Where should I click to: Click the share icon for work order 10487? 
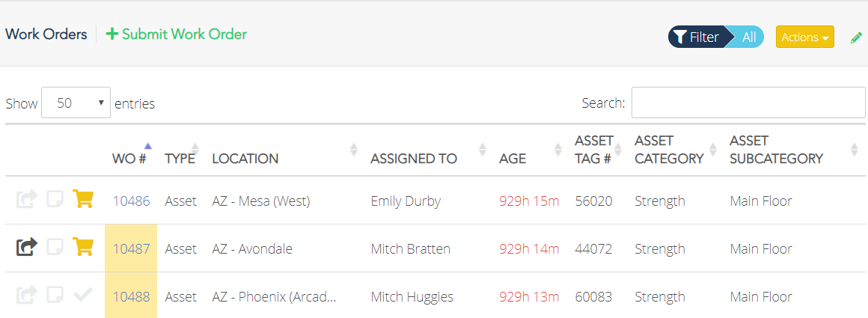click(26, 247)
